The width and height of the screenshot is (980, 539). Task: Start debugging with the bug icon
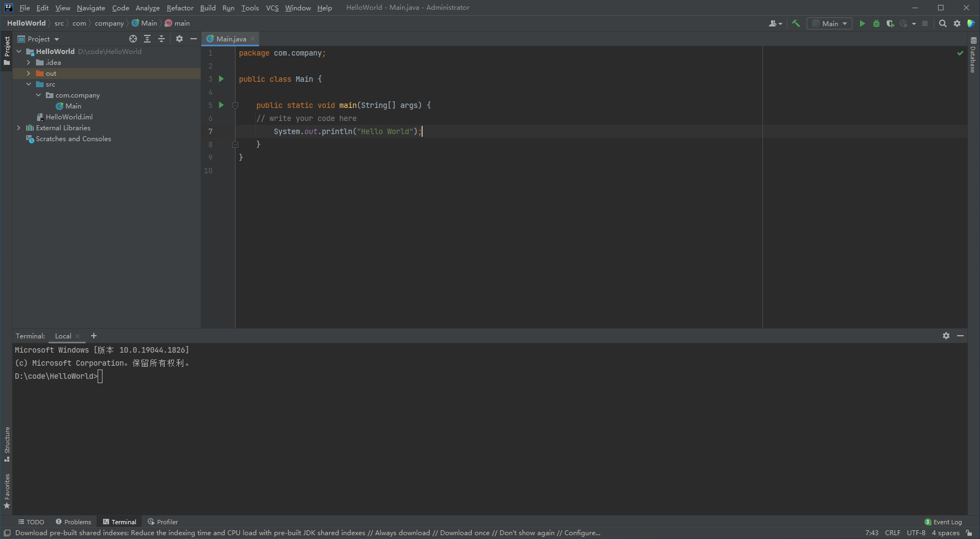coord(876,23)
